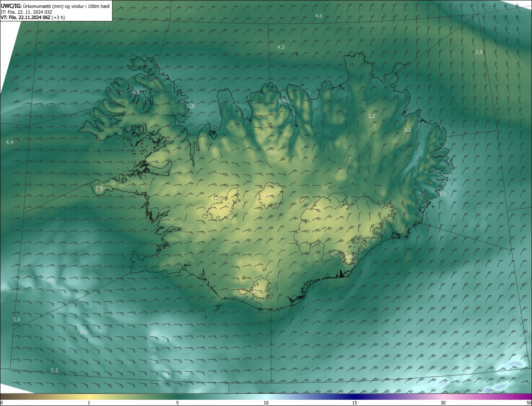532x406 pixels.
Task: Click the colorbar tick label 0
Action: (x=2, y=403)
